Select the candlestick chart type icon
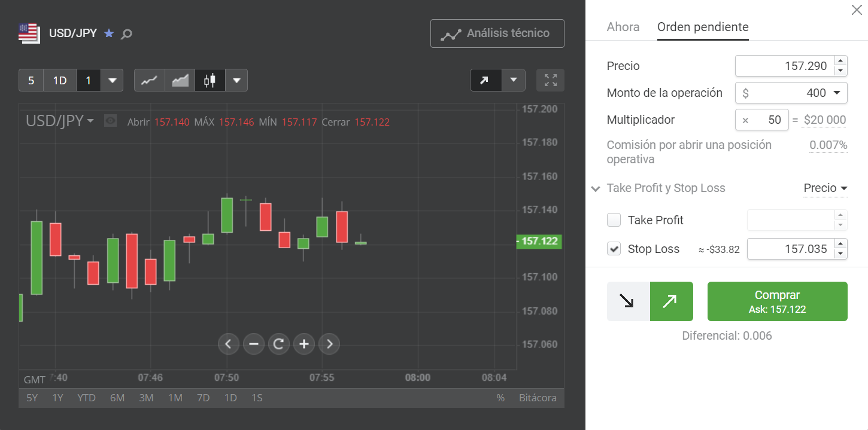 point(210,80)
